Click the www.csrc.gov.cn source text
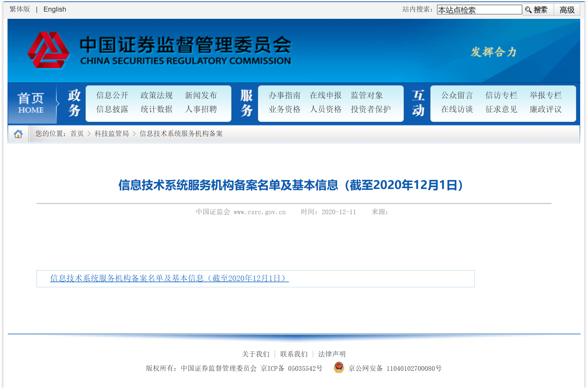The width and height of the screenshot is (588, 391). tap(260, 212)
